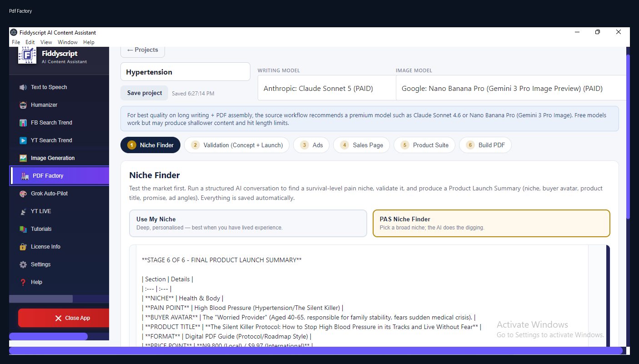
Task: Switch to the Niche Finder tab
Action: click(x=150, y=145)
